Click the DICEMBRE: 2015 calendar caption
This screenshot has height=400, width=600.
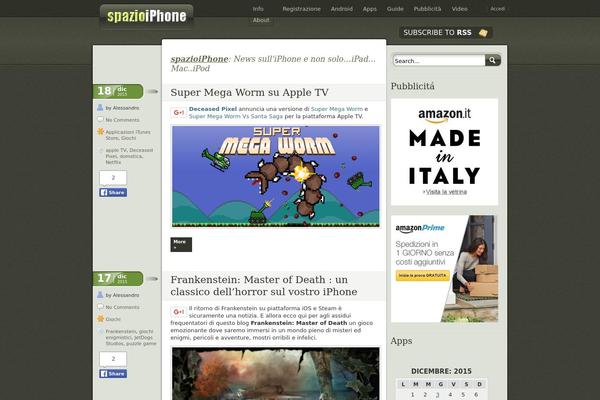[x=441, y=371]
